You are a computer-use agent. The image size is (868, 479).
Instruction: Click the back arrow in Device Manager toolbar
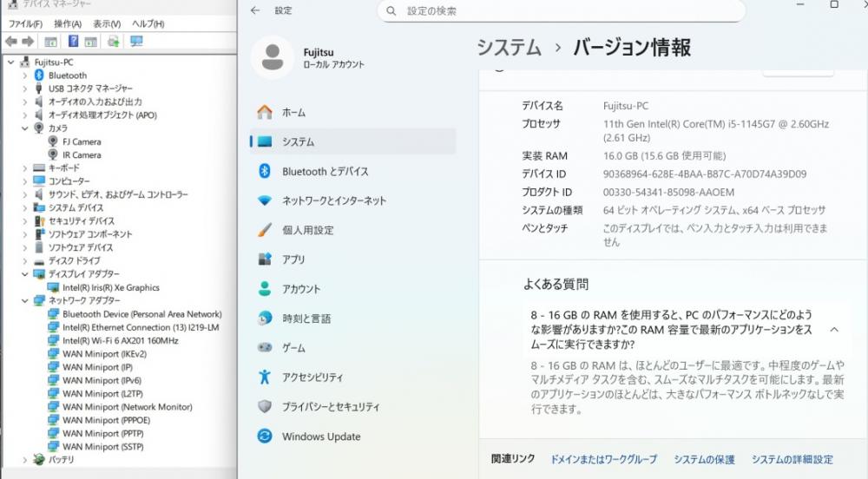click(10, 42)
